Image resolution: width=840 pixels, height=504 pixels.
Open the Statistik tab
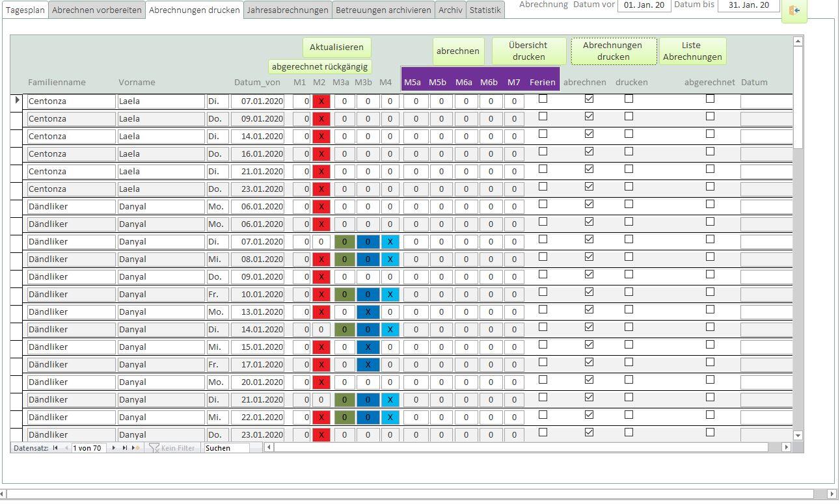485,10
